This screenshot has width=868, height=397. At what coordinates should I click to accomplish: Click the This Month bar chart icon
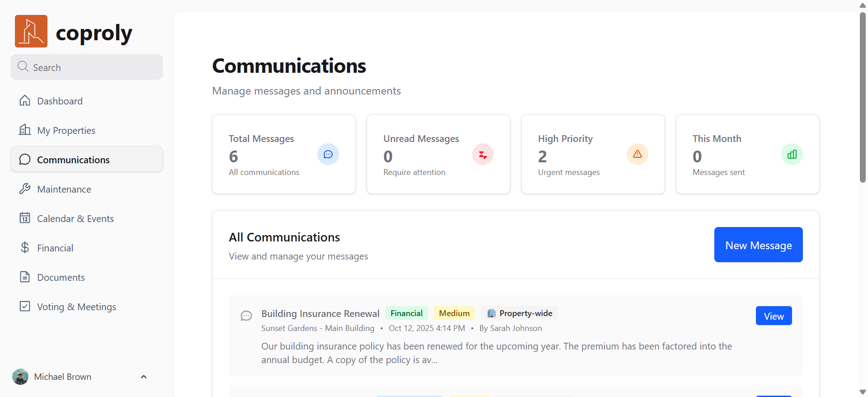pyautogui.click(x=792, y=154)
